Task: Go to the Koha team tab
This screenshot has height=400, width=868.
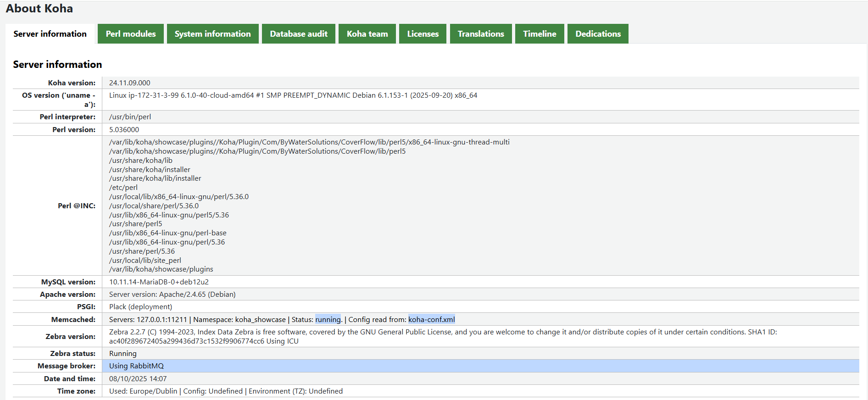Action: 367,34
